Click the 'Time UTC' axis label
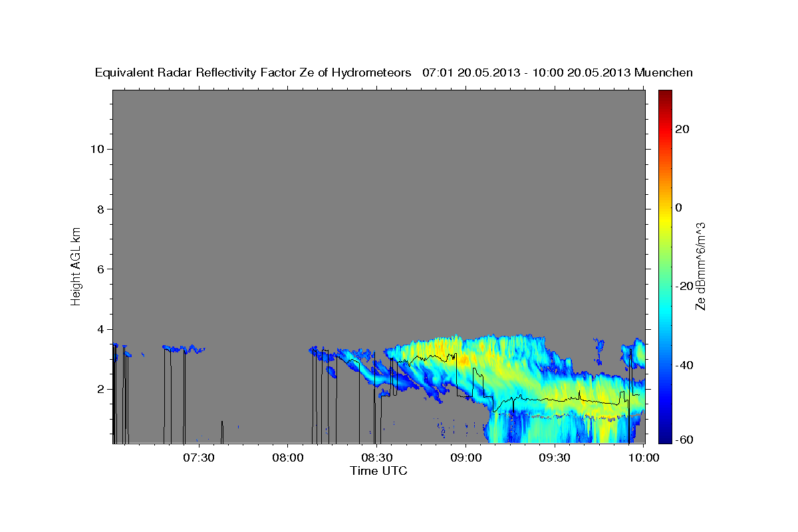Screen dimensions: 798x532 point(378,471)
